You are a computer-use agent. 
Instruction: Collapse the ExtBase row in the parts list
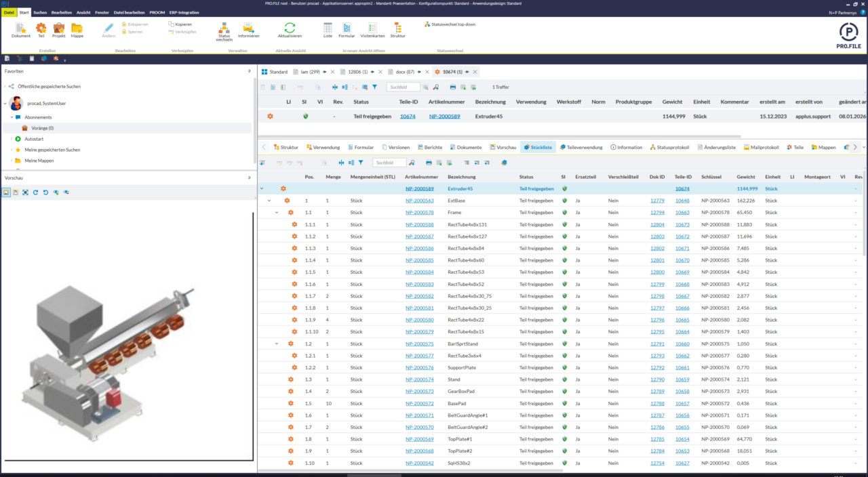pos(269,201)
